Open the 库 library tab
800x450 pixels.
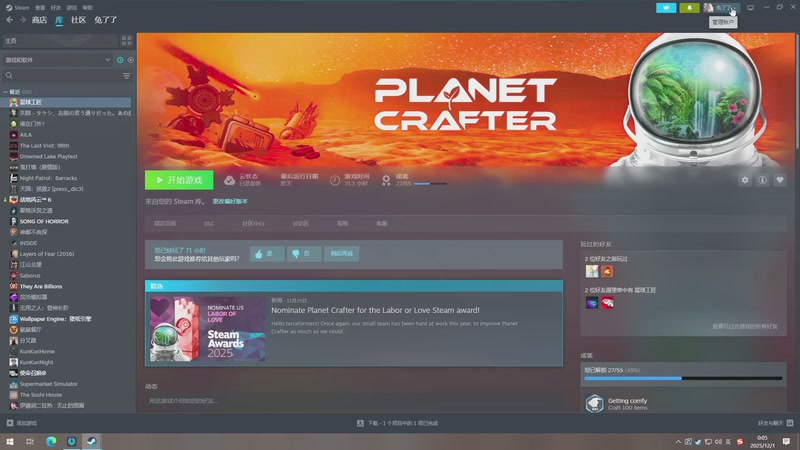point(59,20)
